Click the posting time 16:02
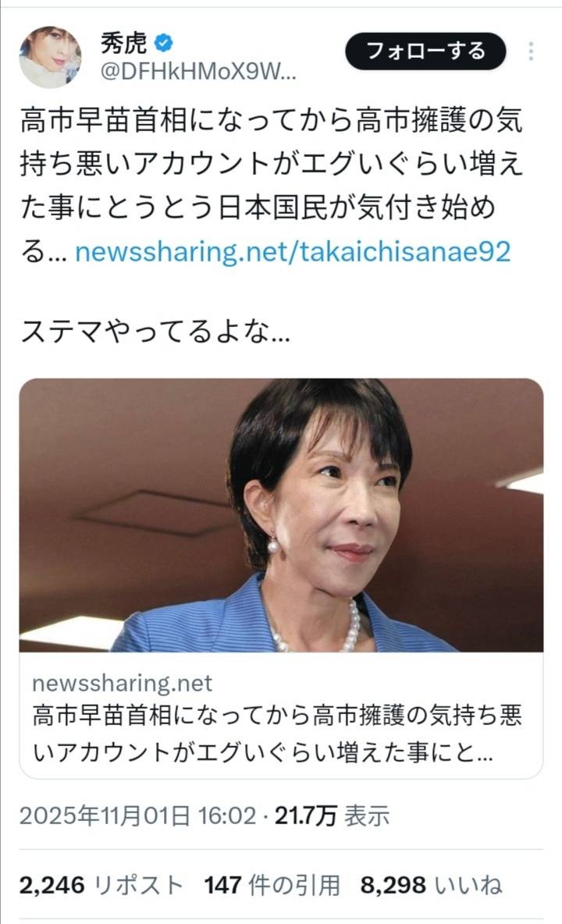 (227, 816)
